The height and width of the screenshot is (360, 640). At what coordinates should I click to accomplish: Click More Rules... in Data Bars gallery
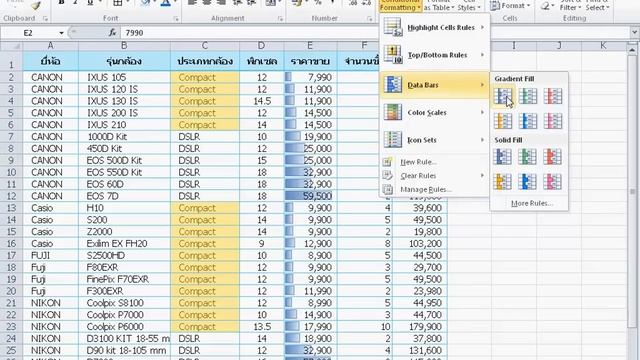click(x=532, y=203)
